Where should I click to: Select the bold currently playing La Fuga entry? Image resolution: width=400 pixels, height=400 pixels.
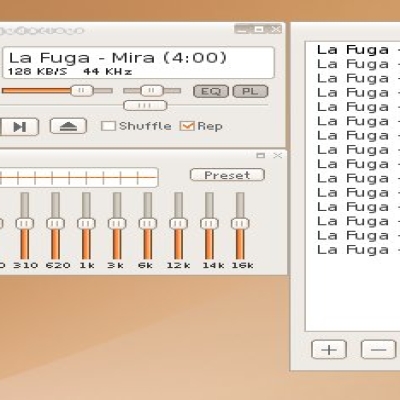click(x=358, y=50)
